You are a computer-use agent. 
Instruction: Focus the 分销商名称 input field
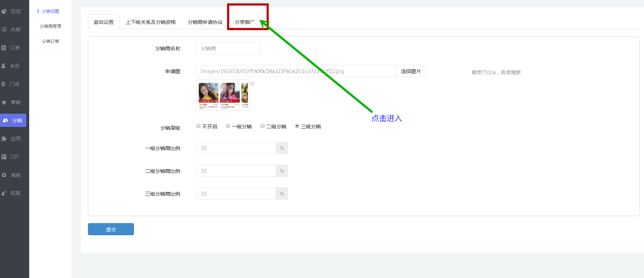point(228,48)
